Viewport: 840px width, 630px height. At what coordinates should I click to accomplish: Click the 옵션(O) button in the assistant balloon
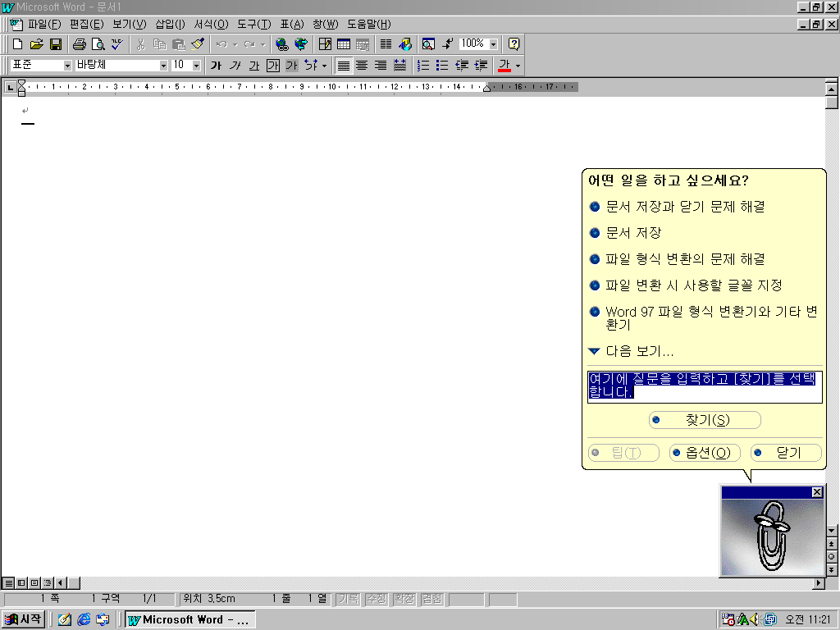(705, 453)
